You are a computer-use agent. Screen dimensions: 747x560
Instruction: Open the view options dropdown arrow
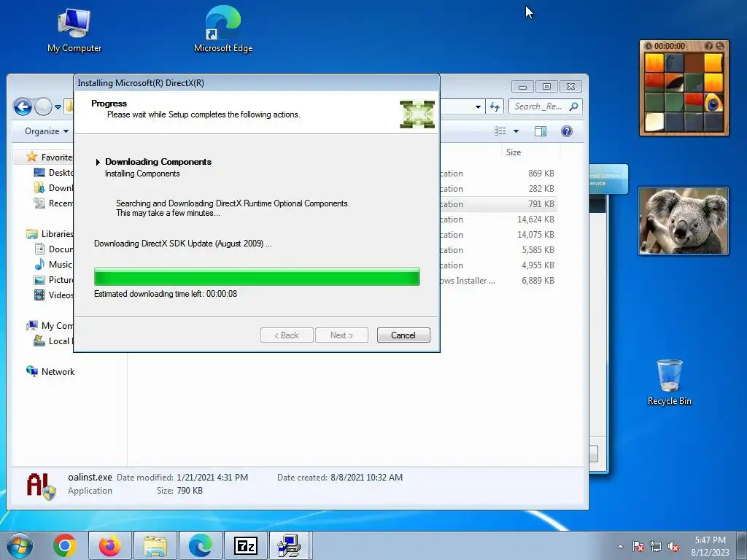tap(516, 131)
